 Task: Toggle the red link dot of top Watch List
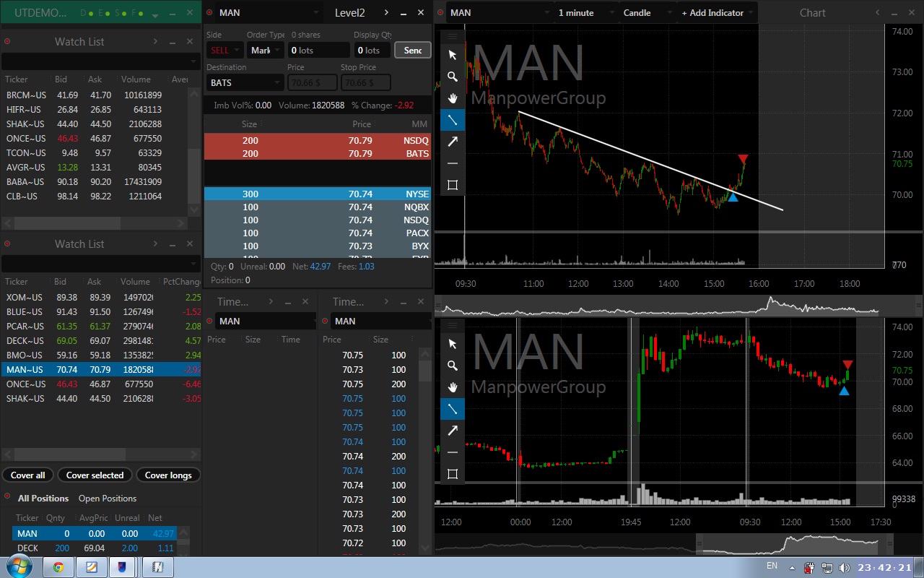[7, 42]
